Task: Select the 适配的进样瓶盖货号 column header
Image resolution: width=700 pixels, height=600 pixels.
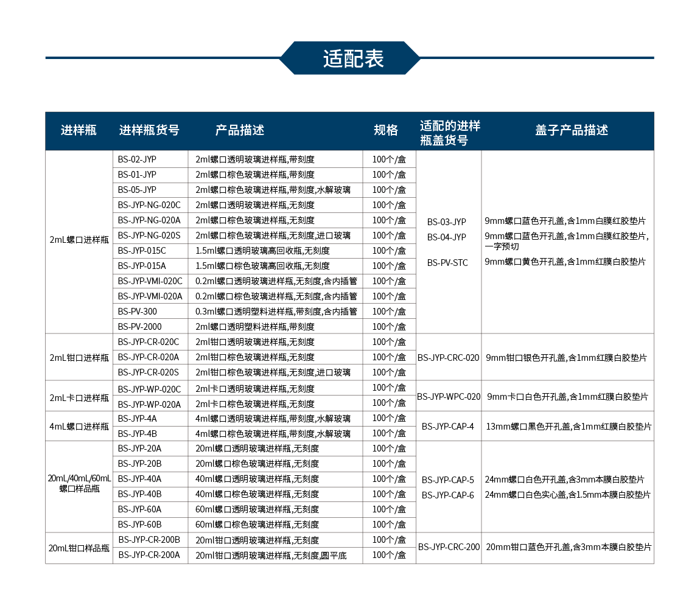Action: tap(450, 133)
